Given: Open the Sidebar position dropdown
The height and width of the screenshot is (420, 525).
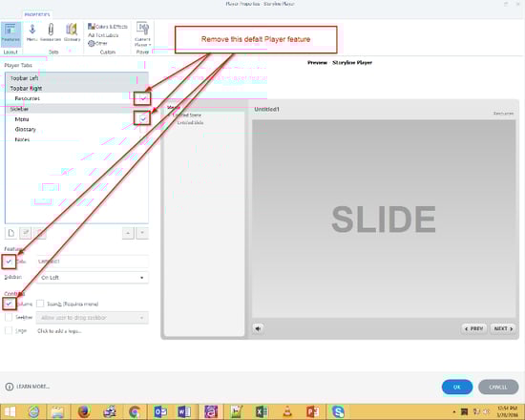Looking at the screenshot, I should 93,278.
